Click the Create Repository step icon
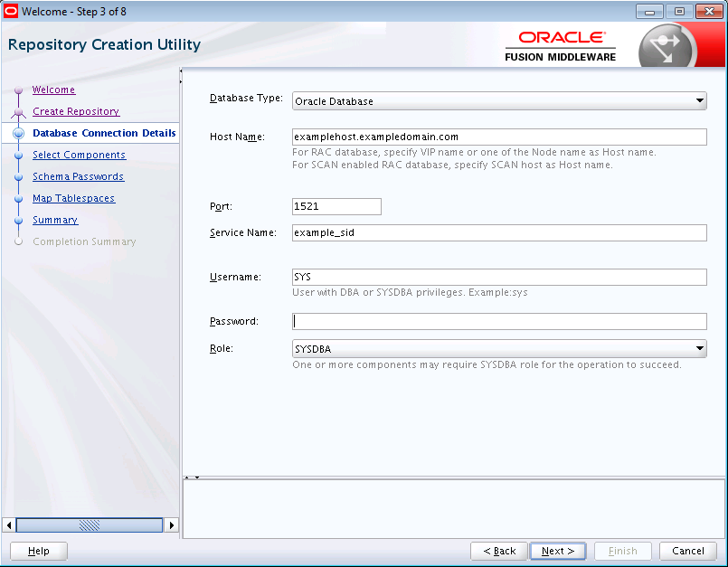 17,112
